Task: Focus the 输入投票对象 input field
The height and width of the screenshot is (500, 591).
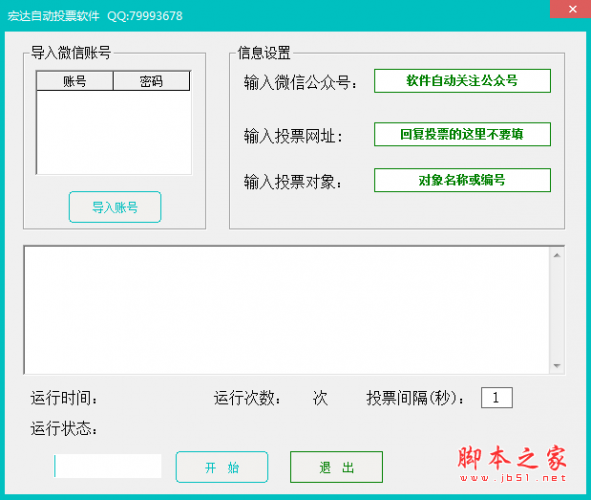Action: pos(462,180)
